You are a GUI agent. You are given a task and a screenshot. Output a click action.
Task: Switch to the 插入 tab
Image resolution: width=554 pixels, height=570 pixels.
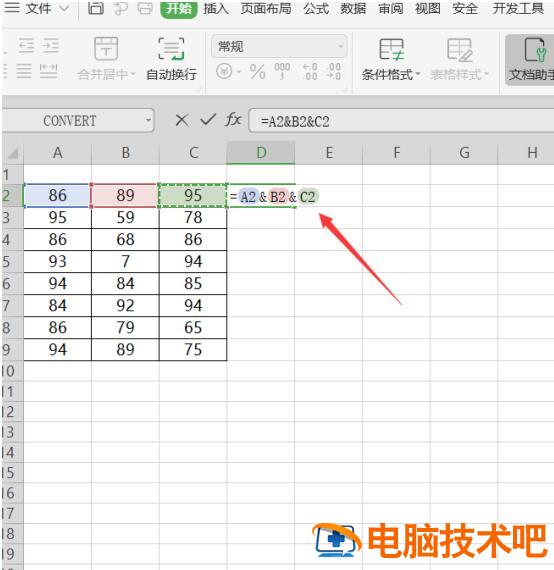[216, 9]
